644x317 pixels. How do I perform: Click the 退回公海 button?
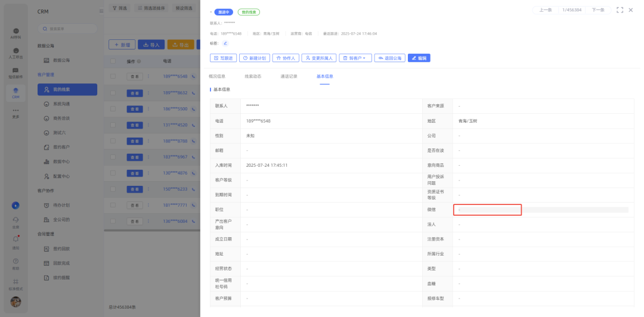click(x=390, y=58)
